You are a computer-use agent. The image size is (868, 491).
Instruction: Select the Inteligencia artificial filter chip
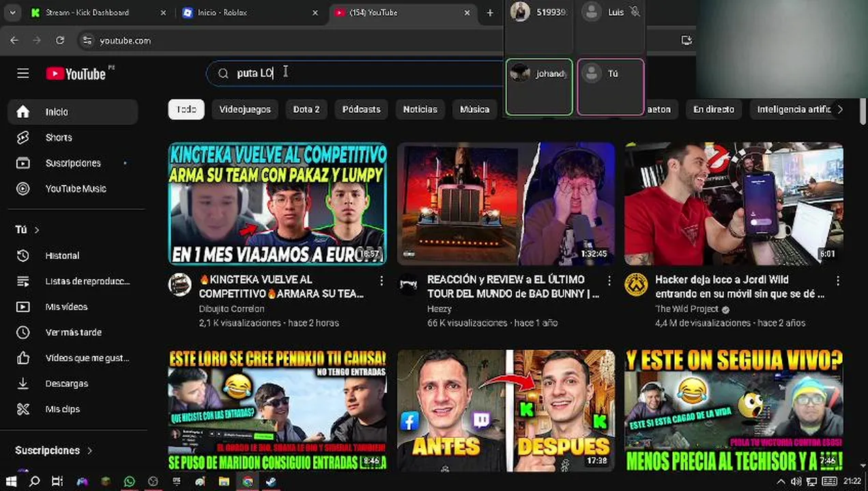[x=793, y=109]
